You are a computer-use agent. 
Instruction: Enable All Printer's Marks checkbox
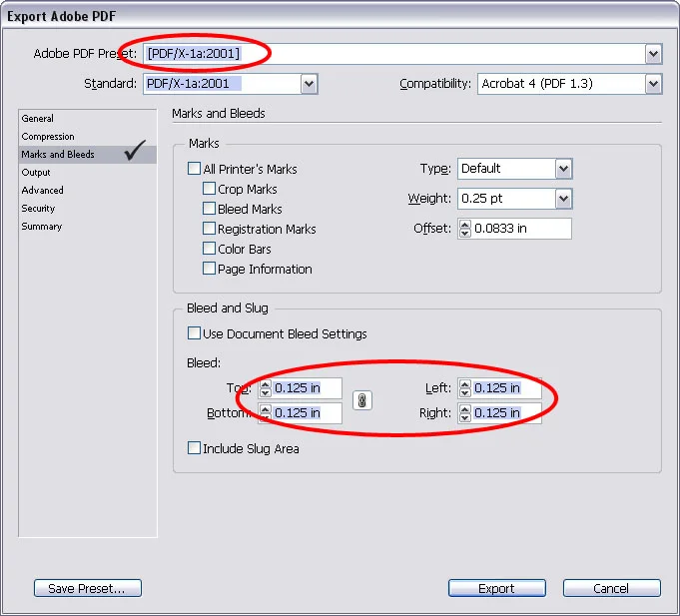click(x=194, y=168)
